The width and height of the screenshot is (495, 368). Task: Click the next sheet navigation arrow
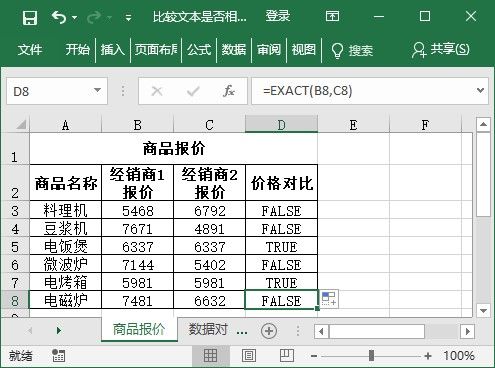(x=59, y=330)
